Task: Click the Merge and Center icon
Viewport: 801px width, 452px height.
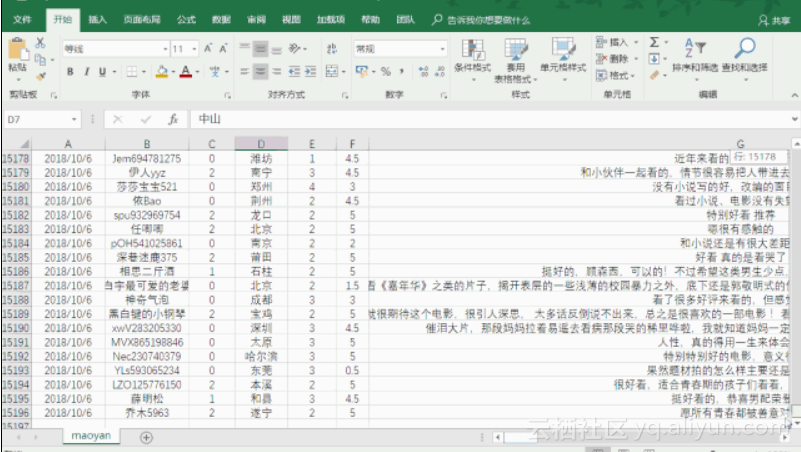Action: (x=332, y=72)
